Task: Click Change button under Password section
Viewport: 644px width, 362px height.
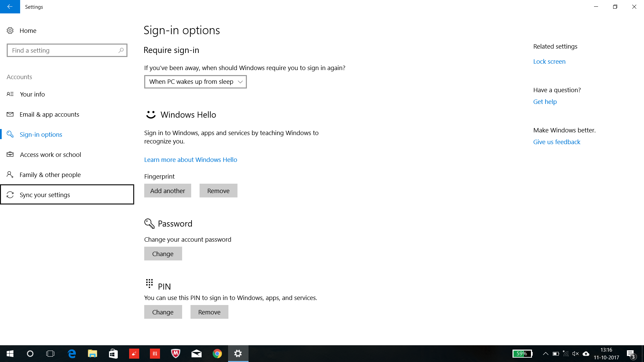Action: (163, 253)
